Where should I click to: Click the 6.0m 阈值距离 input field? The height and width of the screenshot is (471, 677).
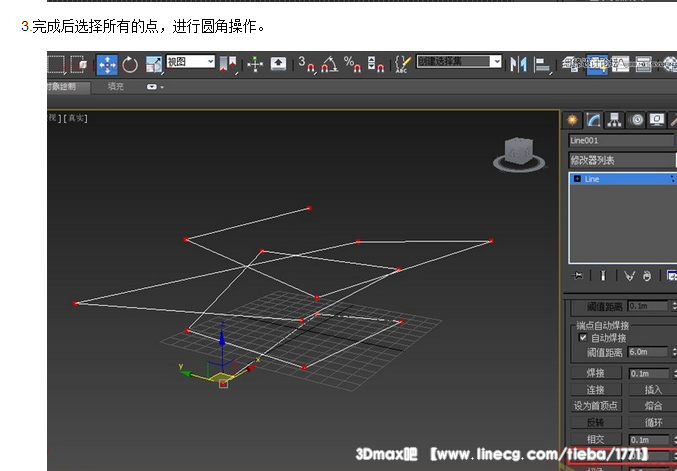[648, 352]
